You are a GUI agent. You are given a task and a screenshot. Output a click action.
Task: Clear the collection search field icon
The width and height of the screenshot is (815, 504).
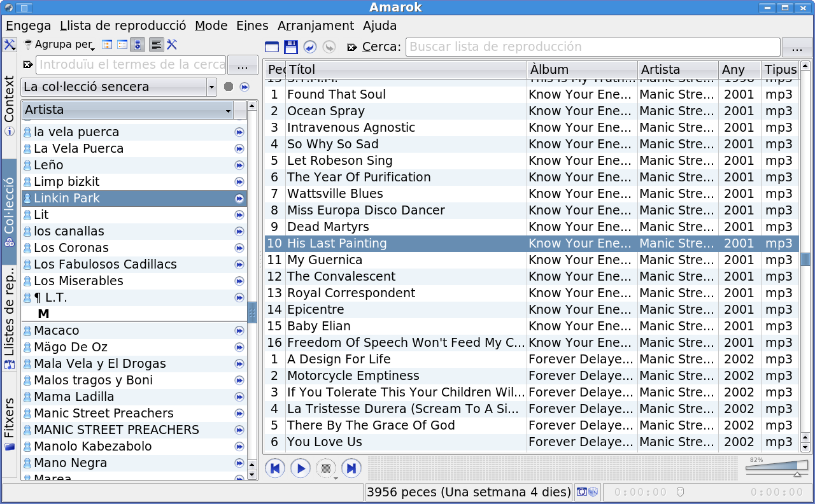coord(27,64)
